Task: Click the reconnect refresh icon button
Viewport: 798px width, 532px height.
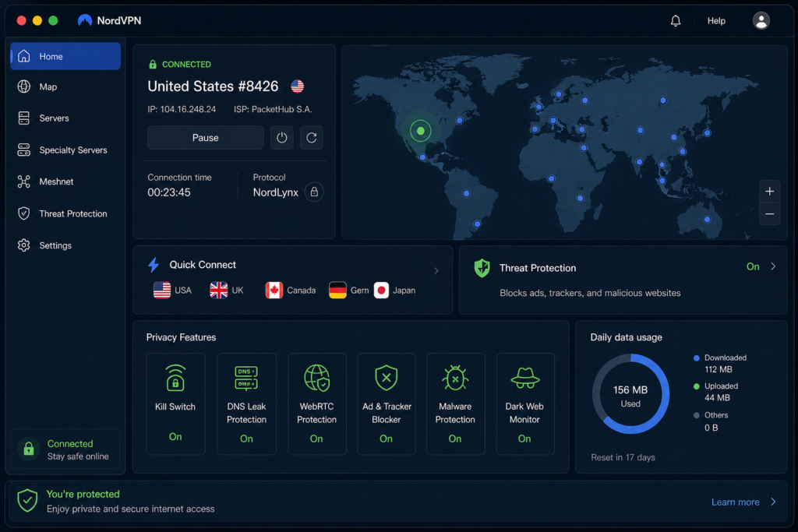Action: [x=312, y=138]
